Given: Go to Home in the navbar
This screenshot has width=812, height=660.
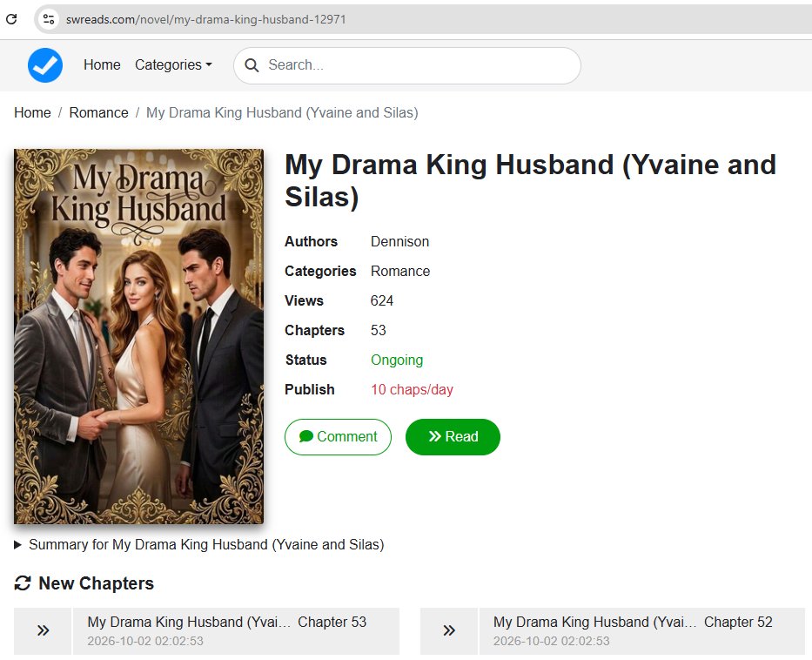Looking at the screenshot, I should point(102,64).
